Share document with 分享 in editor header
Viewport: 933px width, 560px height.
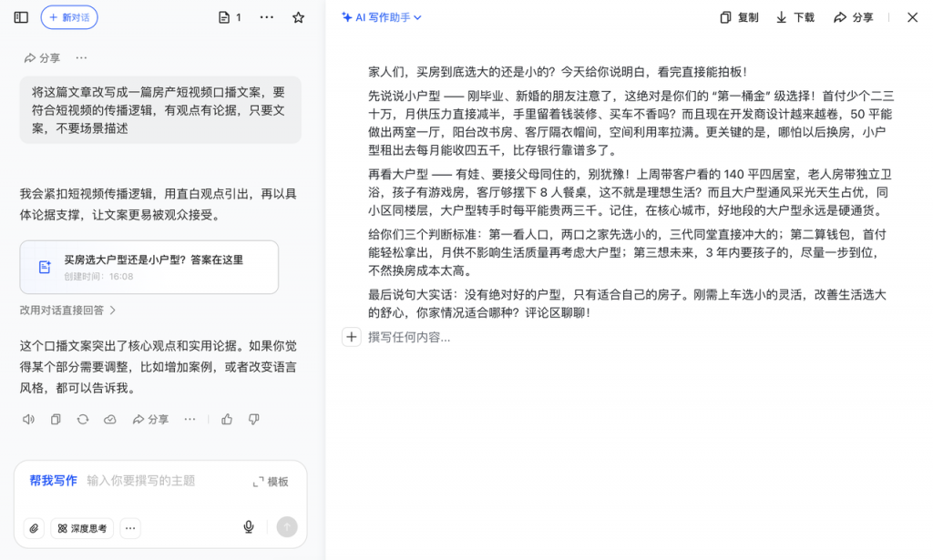853,17
